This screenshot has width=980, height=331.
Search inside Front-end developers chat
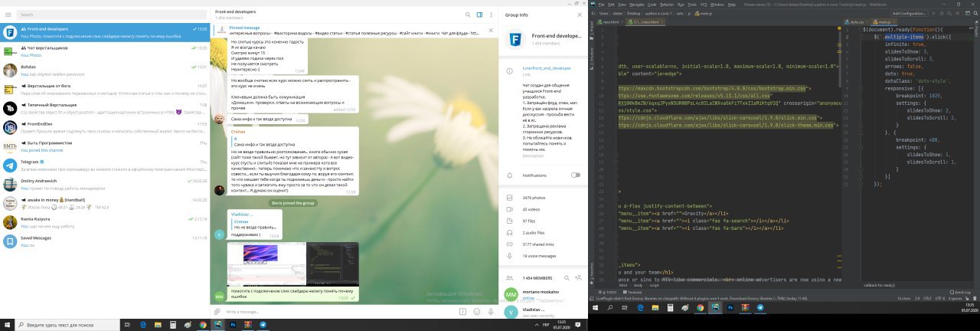pyautogui.click(x=468, y=15)
